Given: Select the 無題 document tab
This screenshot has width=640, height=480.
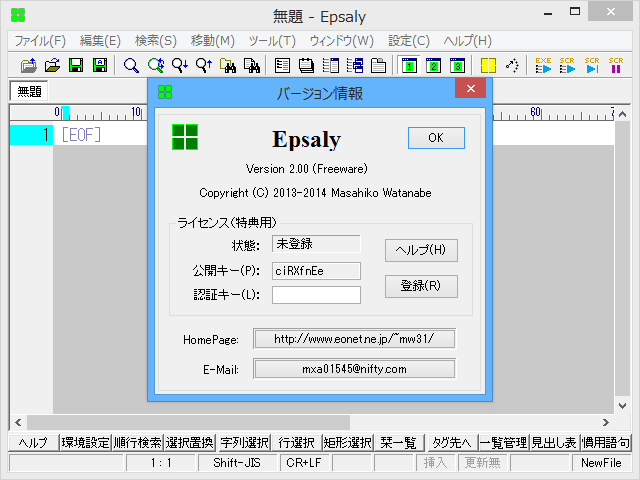Looking at the screenshot, I should 29,91.
